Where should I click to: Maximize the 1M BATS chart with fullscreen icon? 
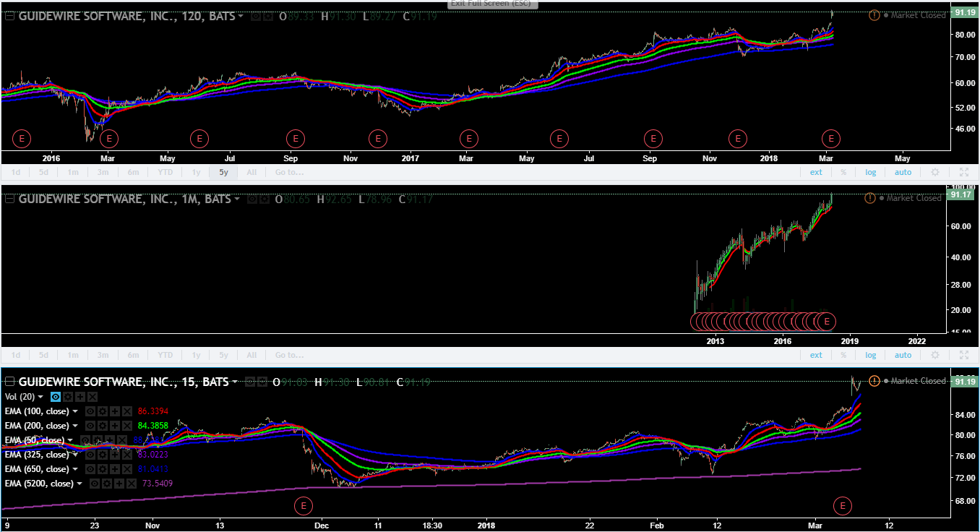964,355
